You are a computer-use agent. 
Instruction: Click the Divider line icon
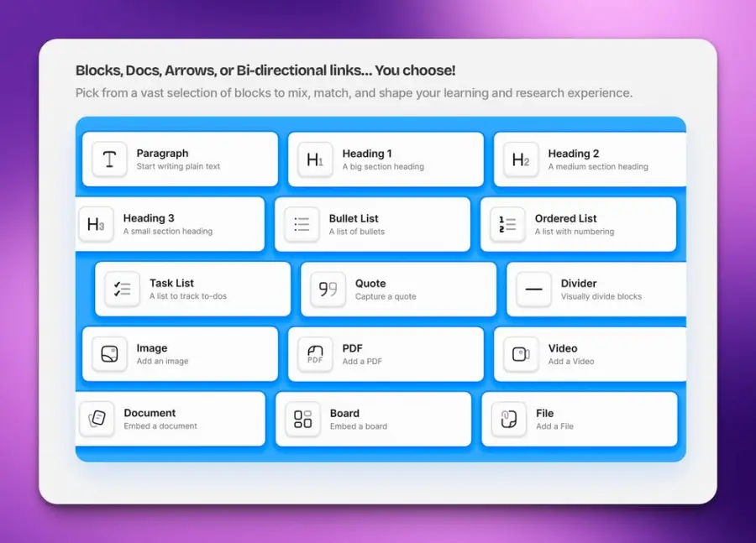click(533, 290)
